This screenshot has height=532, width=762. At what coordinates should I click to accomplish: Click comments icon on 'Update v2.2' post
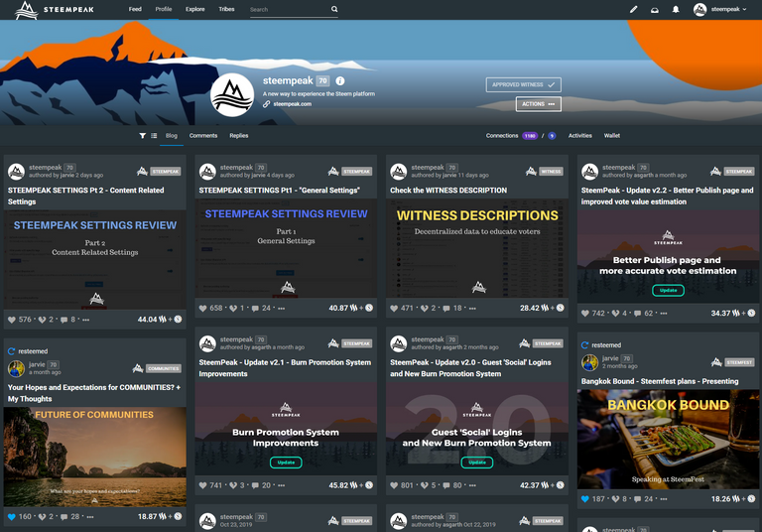(x=638, y=314)
